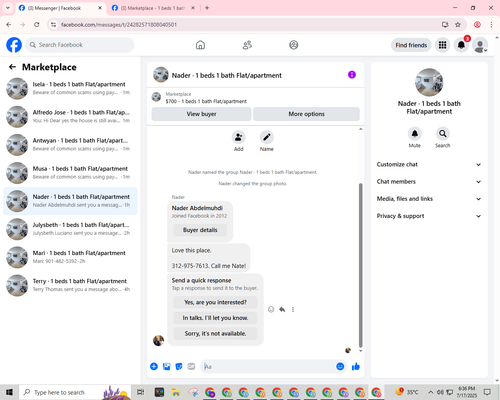The height and width of the screenshot is (400, 500).
Task: Click the chat vertical scrollbar
Action: 360,265
